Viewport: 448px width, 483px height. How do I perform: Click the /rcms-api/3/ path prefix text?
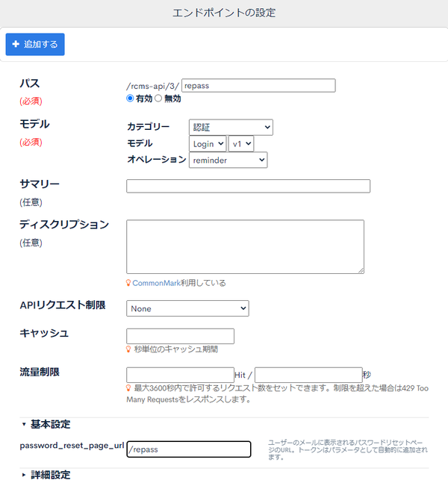click(152, 86)
